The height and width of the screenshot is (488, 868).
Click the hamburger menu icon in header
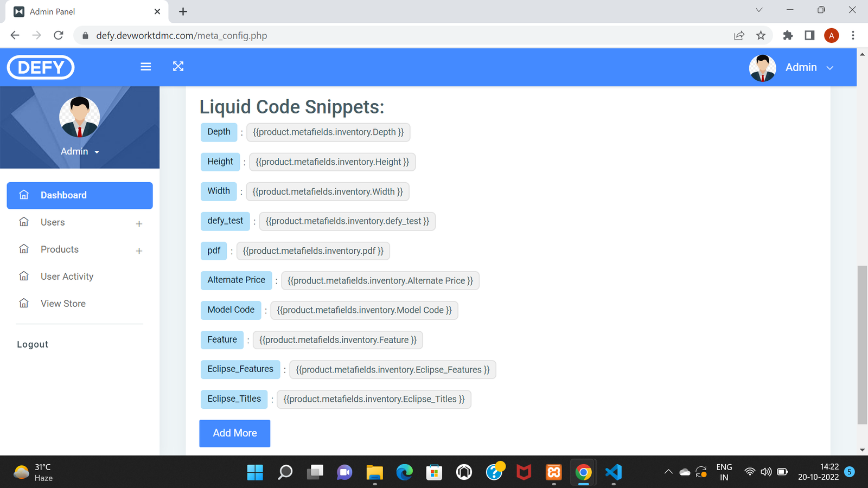pyautogui.click(x=145, y=67)
